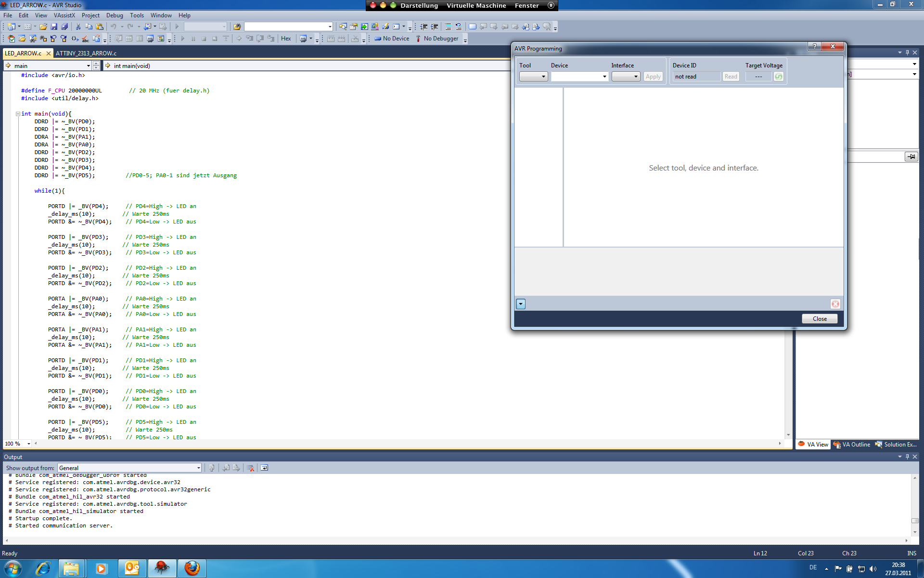The width and height of the screenshot is (924, 578).
Task: Click the Open File folder icon
Action: coord(43,26)
